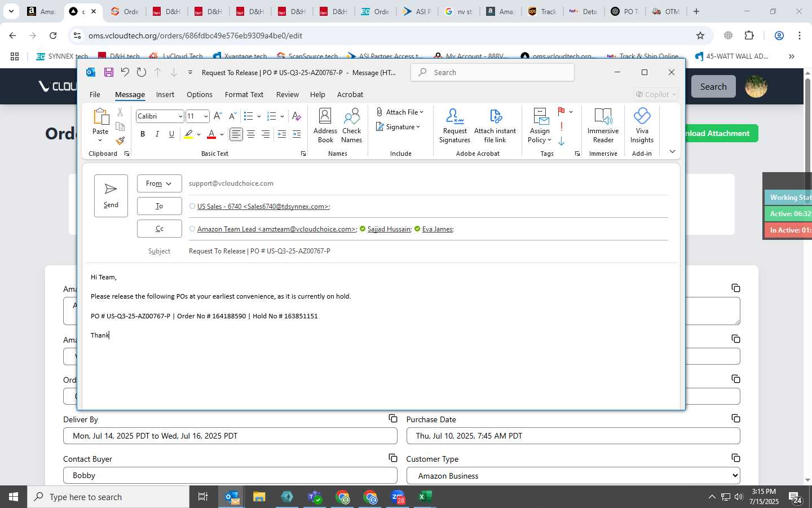Click the Redo icon in the Outlook title bar

142,72
